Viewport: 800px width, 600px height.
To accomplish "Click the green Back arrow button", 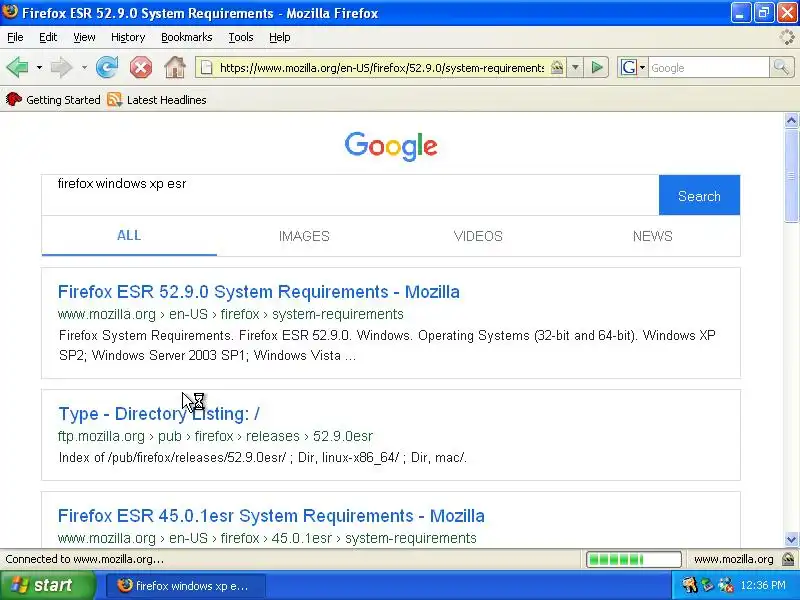I will pos(17,67).
